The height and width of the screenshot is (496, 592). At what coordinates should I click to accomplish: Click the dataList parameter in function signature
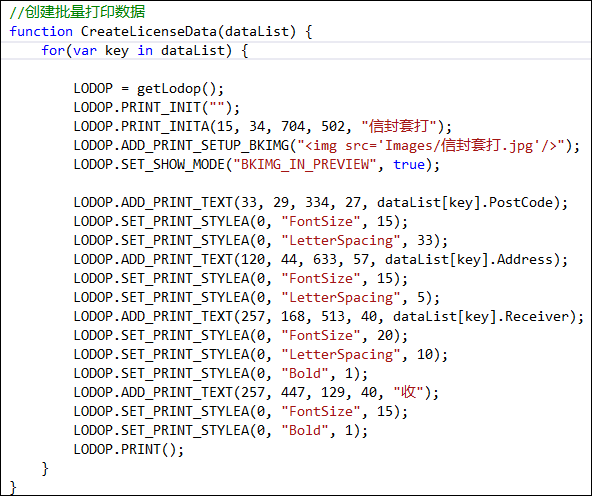[256, 31]
